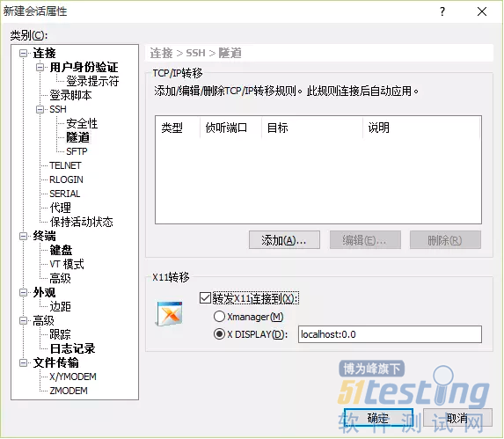Select SSH category item

coord(58,109)
